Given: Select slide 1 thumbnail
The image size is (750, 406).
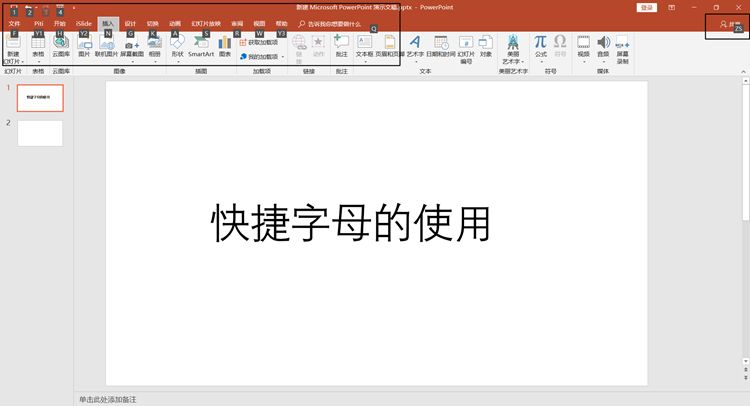Looking at the screenshot, I should coord(40,98).
